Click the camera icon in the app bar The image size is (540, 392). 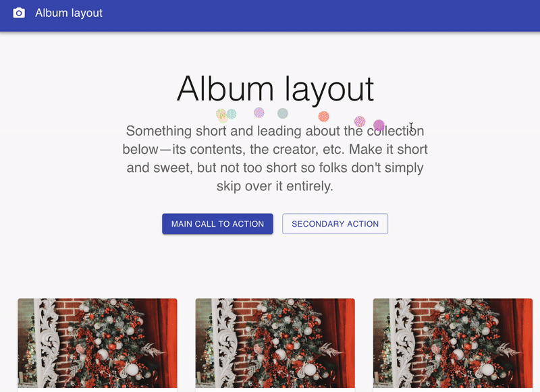[x=19, y=13]
